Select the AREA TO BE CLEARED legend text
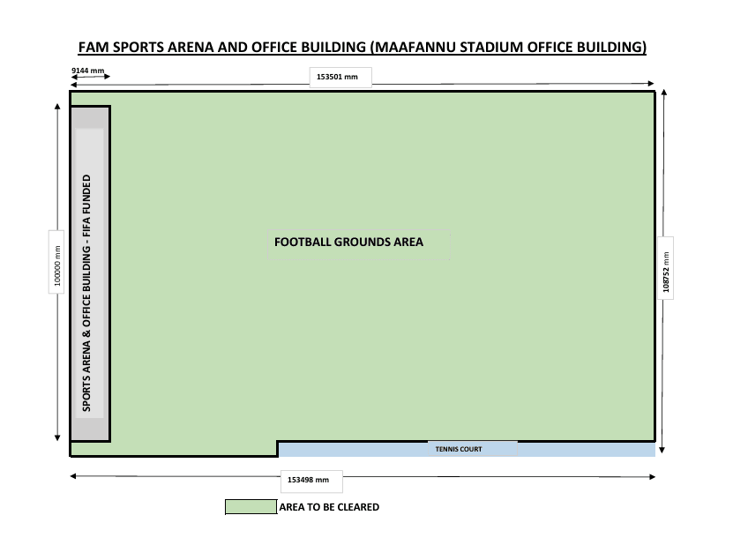 point(329,507)
